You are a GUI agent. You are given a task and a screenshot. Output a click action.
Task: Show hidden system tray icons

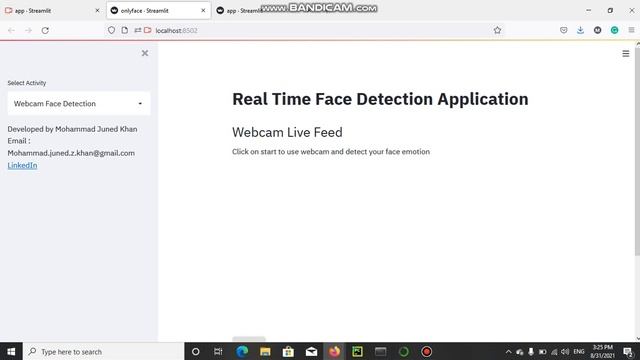click(508, 351)
